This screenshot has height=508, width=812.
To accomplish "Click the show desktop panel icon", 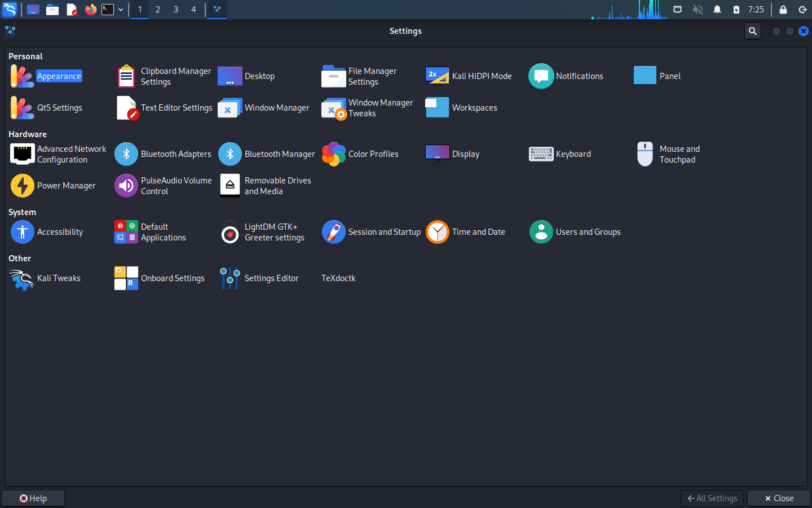I will (33, 10).
